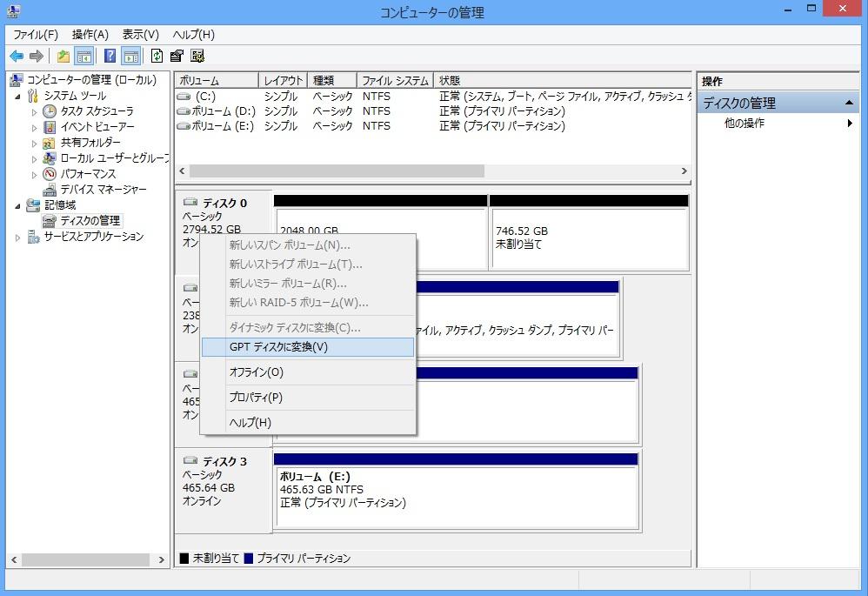Select オフライン(O) in the context menu
The image size is (868, 596).
[x=256, y=372]
